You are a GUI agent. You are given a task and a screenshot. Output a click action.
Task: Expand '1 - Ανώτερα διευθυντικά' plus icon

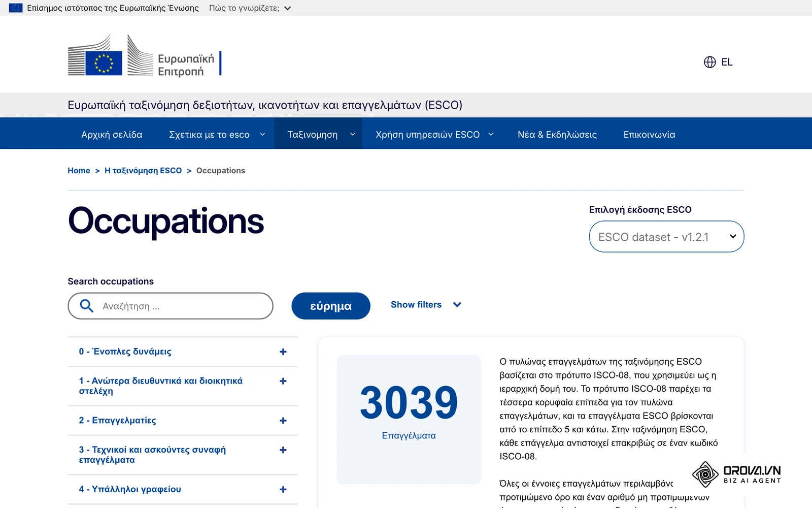(x=283, y=381)
